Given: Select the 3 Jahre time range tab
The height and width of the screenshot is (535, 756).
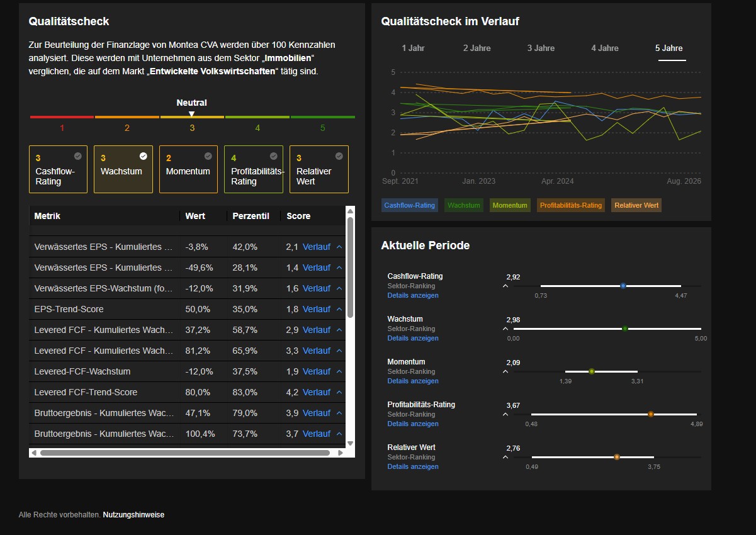Looking at the screenshot, I should (541, 48).
